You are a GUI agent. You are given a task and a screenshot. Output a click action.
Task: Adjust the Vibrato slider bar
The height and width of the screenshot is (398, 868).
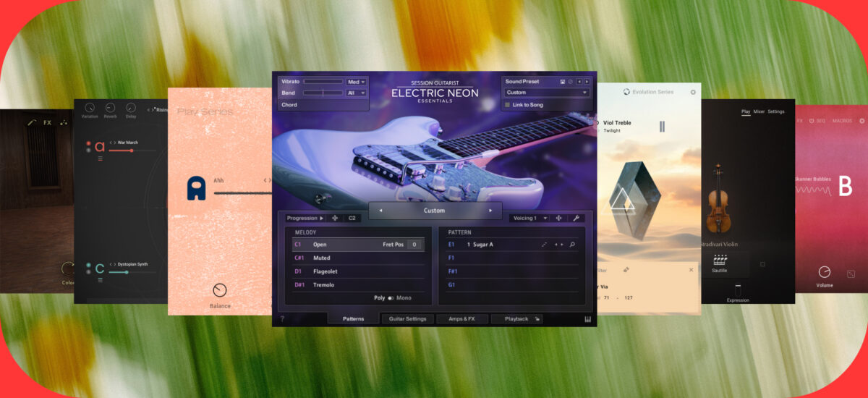[323, 82]
